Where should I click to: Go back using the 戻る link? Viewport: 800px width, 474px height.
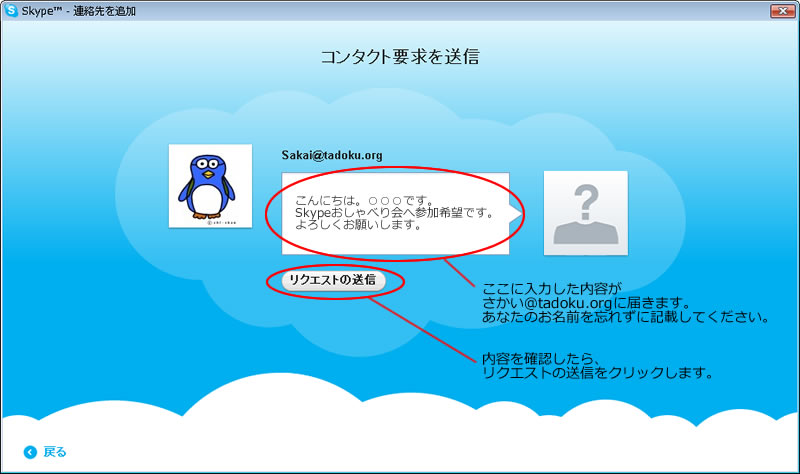pos(55,452)
